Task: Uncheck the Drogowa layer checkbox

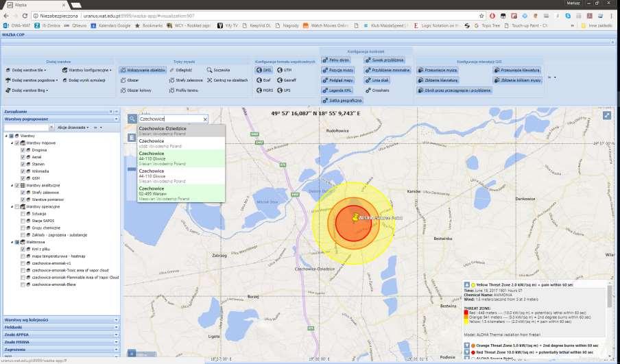Action: tap(23, 150)
